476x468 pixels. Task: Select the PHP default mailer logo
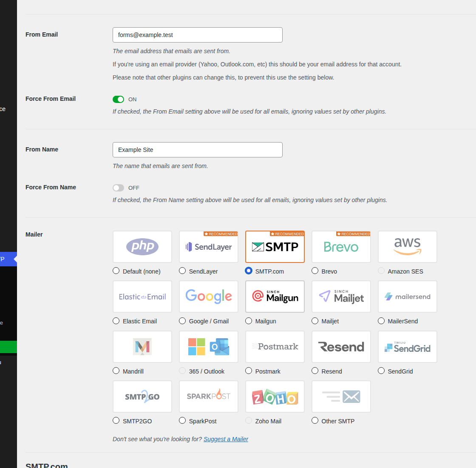coord(142,247)
